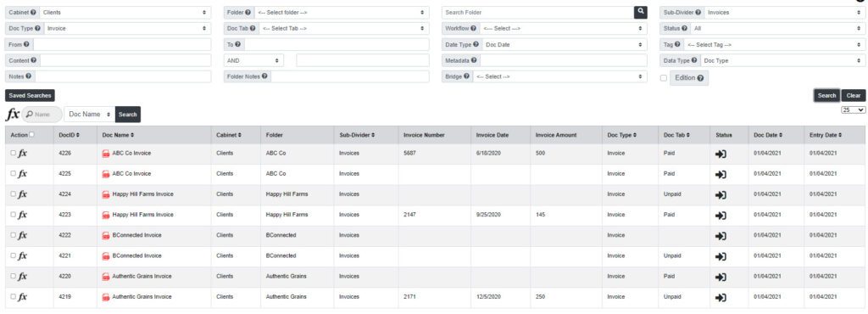
Task: Open the Sub-Divider dropdown showing Invoices
Action: [x=785, y=12]
